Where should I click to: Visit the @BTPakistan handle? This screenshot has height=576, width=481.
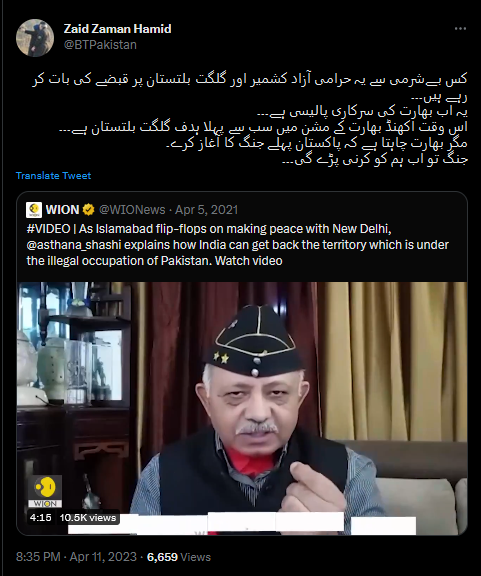coord(100,45)
